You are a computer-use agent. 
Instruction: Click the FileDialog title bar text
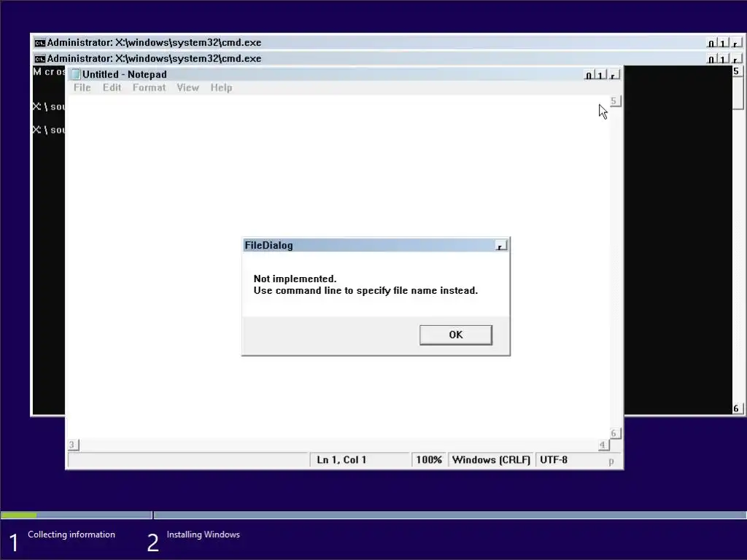pyautogui.click(x=268, y=245)
